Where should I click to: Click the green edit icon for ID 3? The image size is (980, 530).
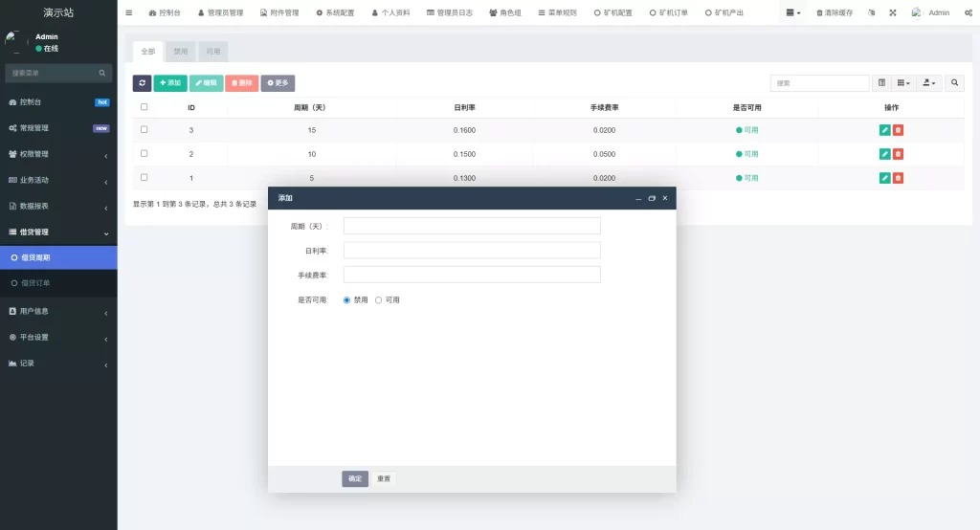(x=884, y=130)
